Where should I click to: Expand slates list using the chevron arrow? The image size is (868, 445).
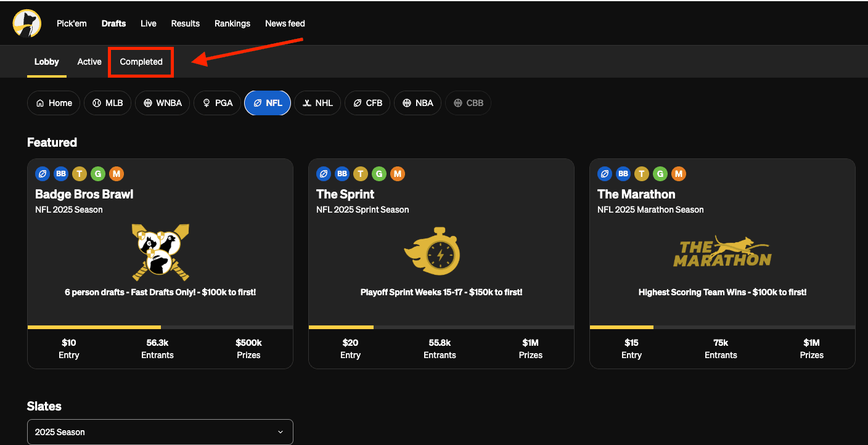(x=280, y=432)
